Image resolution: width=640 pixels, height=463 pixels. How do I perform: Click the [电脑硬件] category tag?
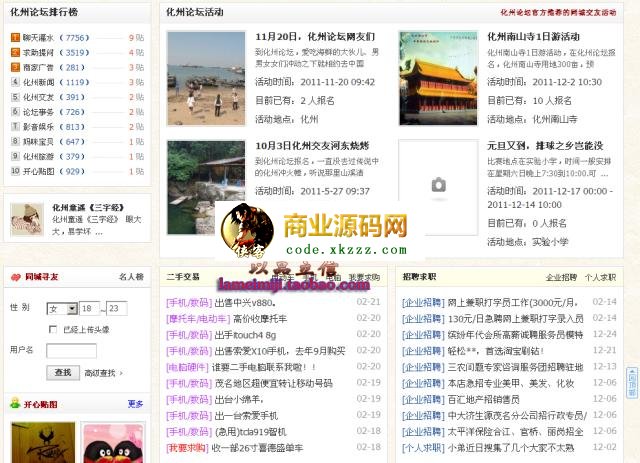(187, 367)
